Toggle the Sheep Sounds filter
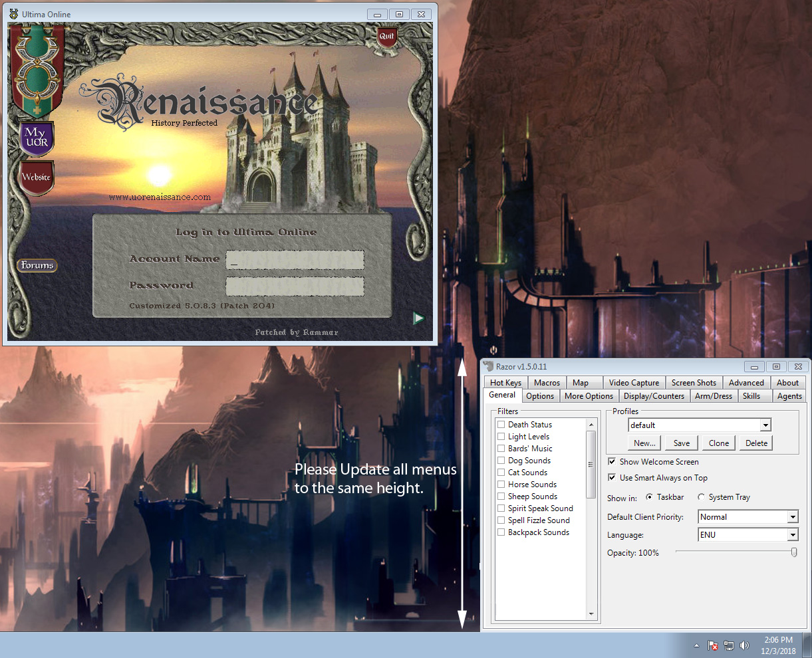The width and height of the screenshot is (812, 658). coord(501,496)
